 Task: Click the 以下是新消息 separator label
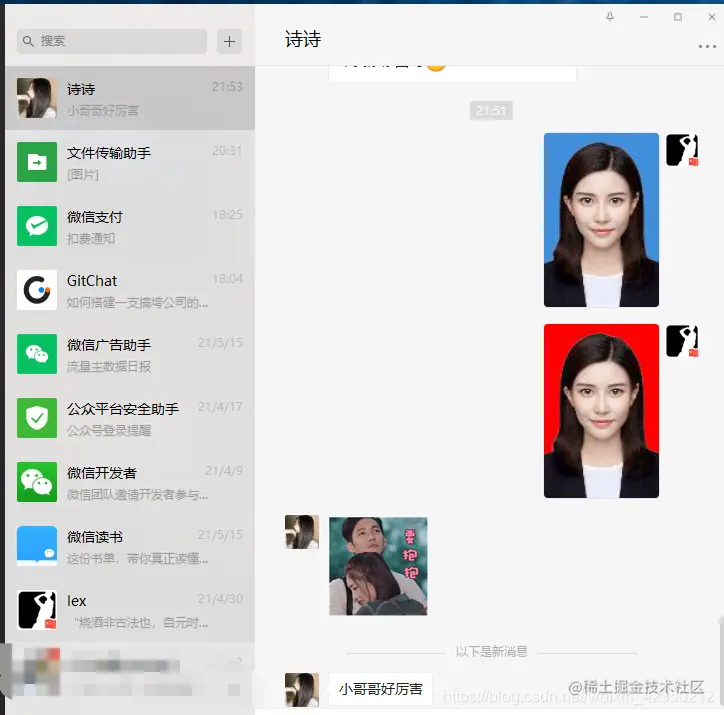[491, 652]
